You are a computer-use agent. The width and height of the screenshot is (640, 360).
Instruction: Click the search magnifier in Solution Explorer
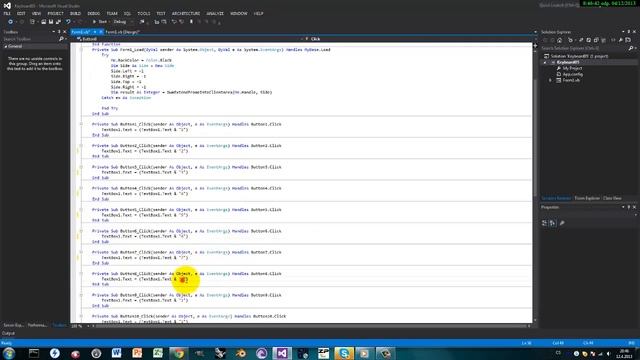coord(631,48)
